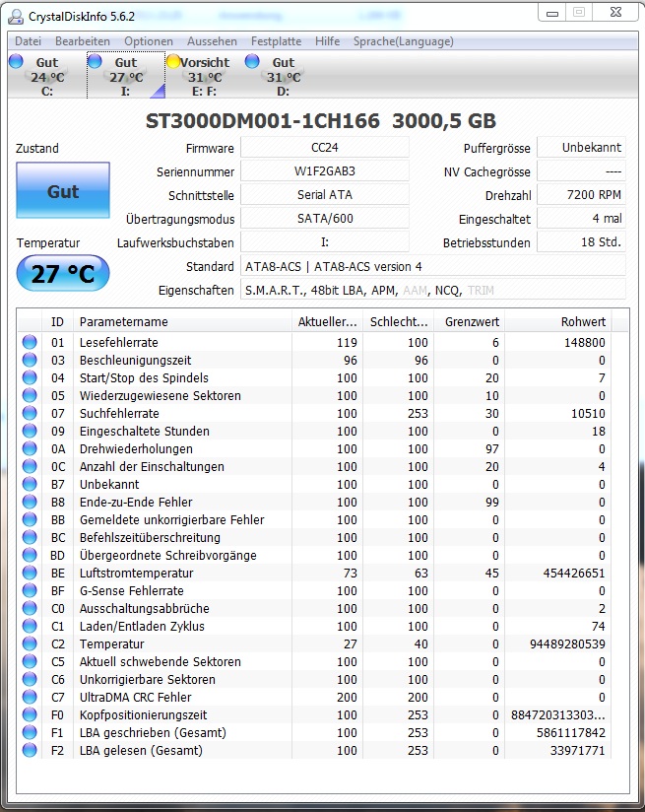
Task: Click status orb for Übergeordnete Schreibvorgänge
Action: coord(30,555)
